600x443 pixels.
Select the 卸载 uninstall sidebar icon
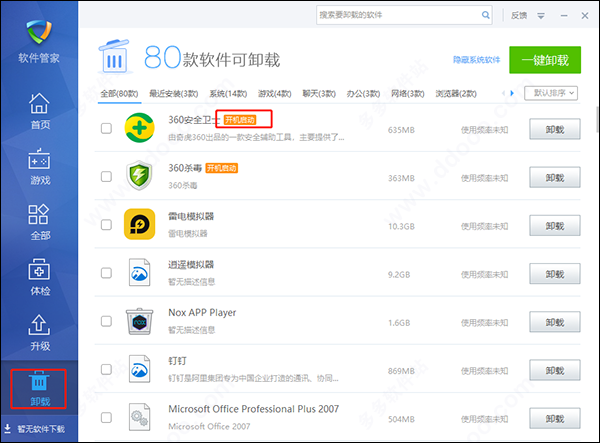[39, 381]
